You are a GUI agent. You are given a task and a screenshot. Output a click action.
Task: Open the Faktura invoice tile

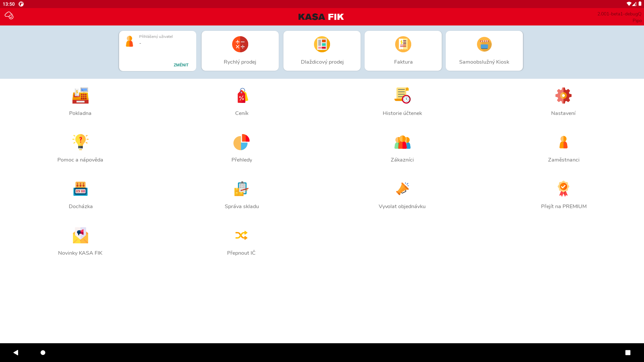click(403, 51)
